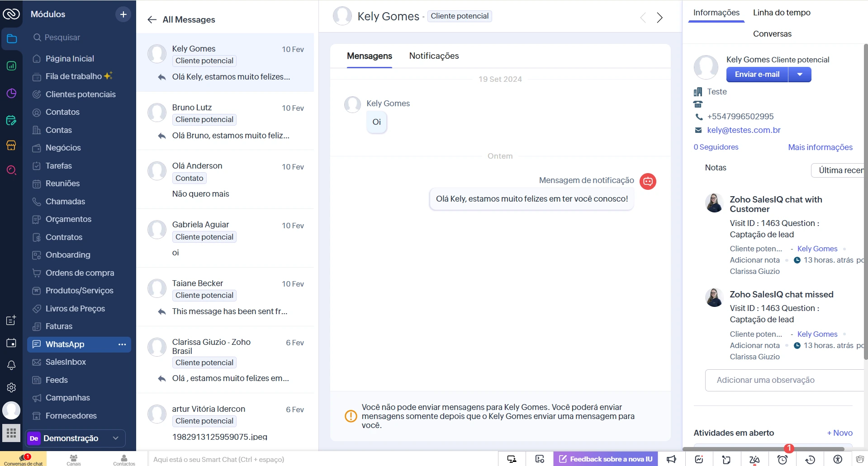Open the apps grid launcher icon
The width and height of the screenshot is (868, 466).
pos(11,433)
